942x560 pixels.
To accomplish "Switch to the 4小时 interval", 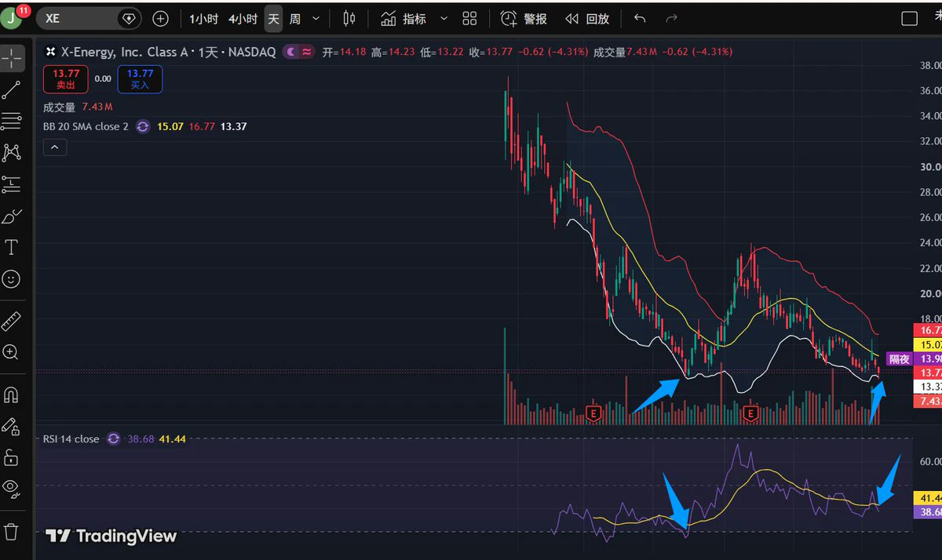I will [243, 18].
